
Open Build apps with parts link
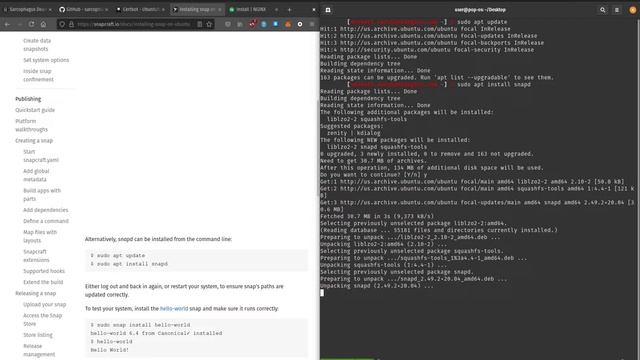pos(42,195)
